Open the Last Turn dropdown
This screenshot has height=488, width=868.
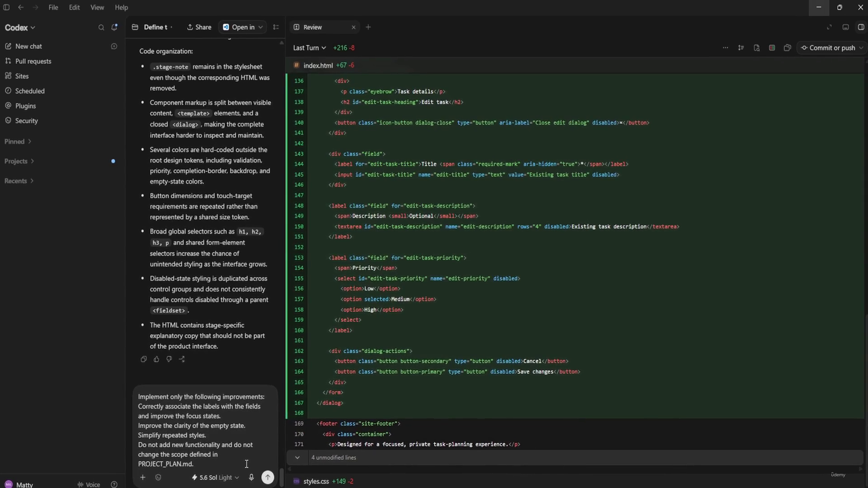309,48
